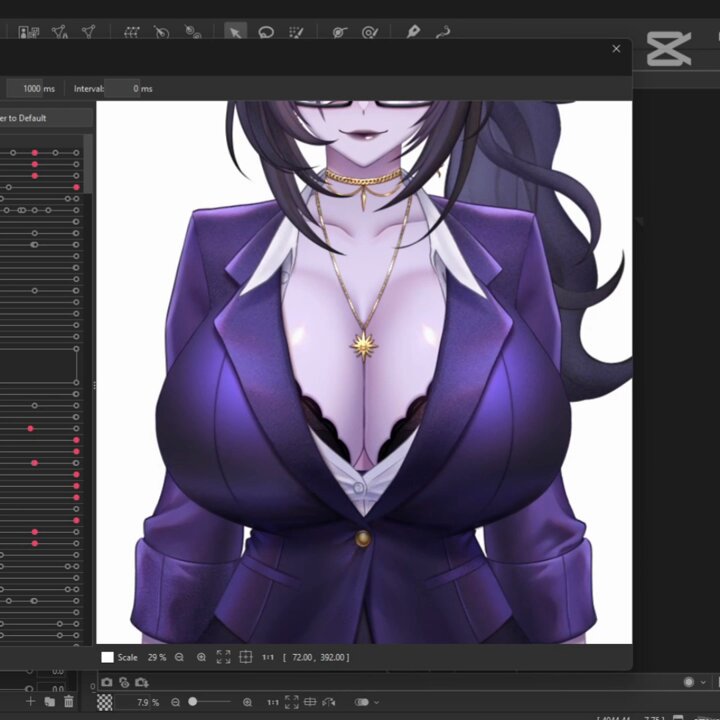Image resolution: width=720 pixels, height=720 pixels.
Task: Click the camera-with-plus snapshot icon
Action: pos(141,682)
